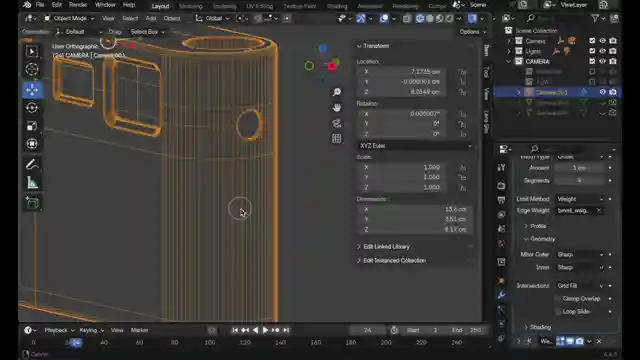Select solid viewport shading mode

point(430,18)
